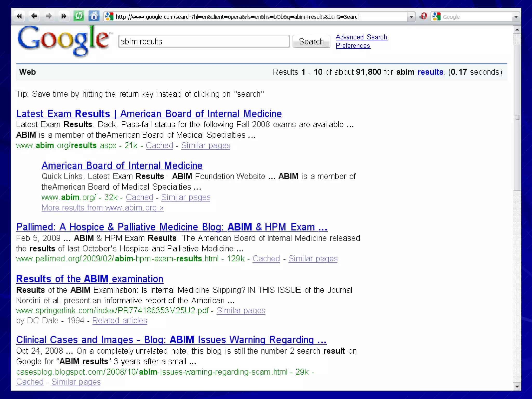532x399 pixels.
Task: Click the fast forward navigation icon
Action: click(x=64, y=17)
